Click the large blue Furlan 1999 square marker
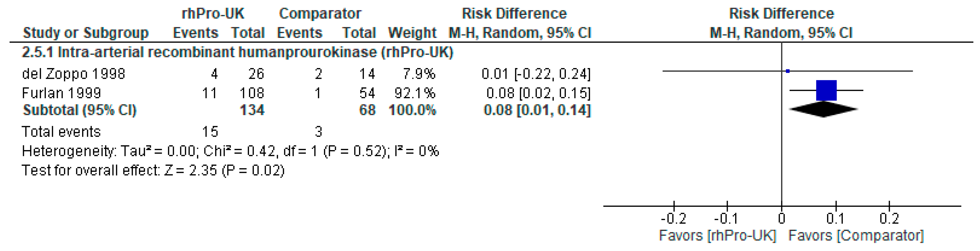The height and width of the screenshot is (251, 980). click(x=826, y=91)
